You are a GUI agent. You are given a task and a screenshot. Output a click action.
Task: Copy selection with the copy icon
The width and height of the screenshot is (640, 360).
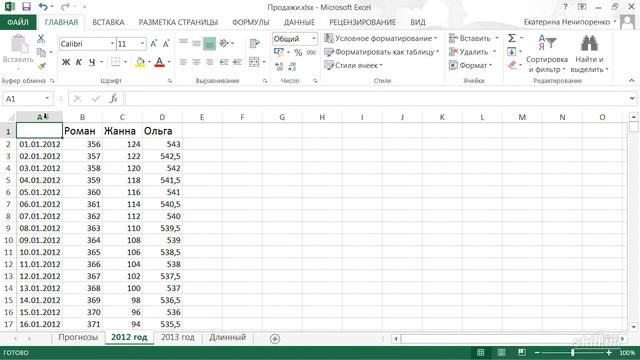coord(41,52)
